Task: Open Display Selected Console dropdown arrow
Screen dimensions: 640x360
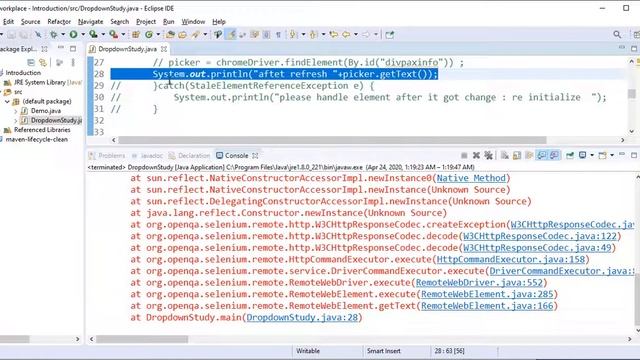Action: click(x=592, y=156)
